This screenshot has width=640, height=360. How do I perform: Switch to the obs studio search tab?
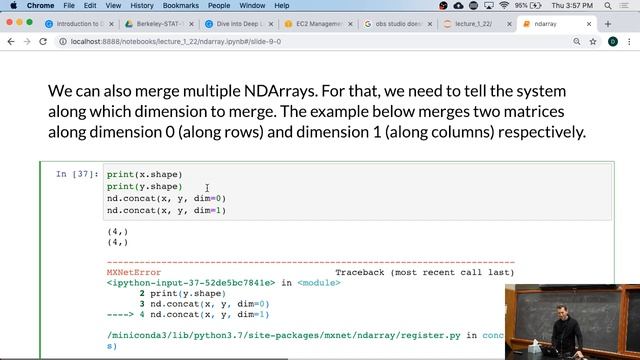point(399,24)
